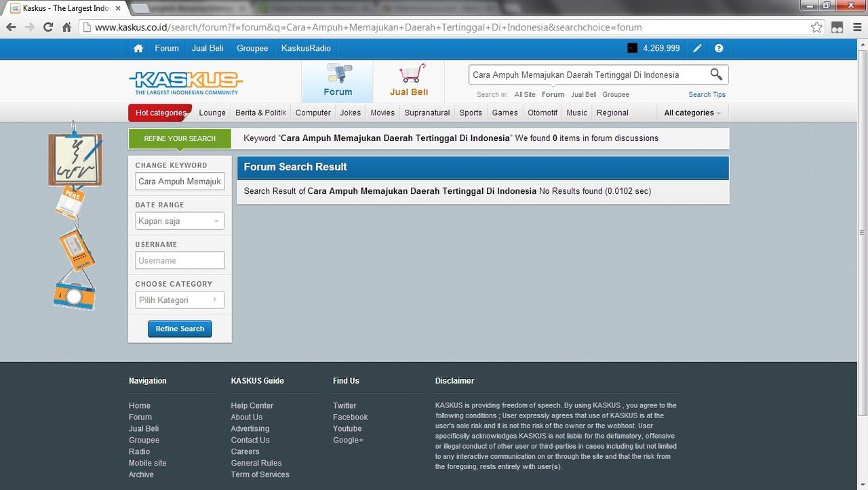
Task: Expand Kapan saja date range dropdown
Action: tap(180, 221)
